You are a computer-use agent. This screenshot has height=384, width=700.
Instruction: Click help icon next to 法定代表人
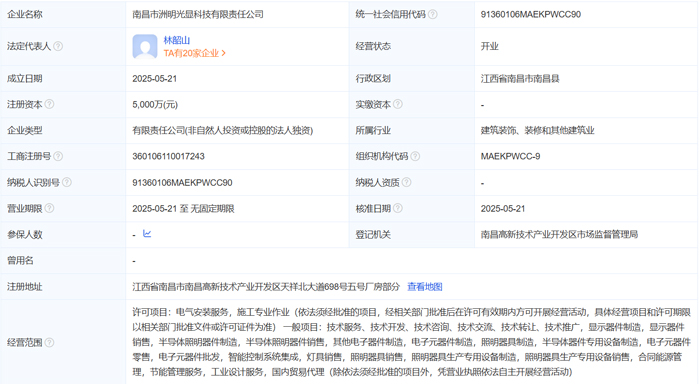click(x=58, y=46)
